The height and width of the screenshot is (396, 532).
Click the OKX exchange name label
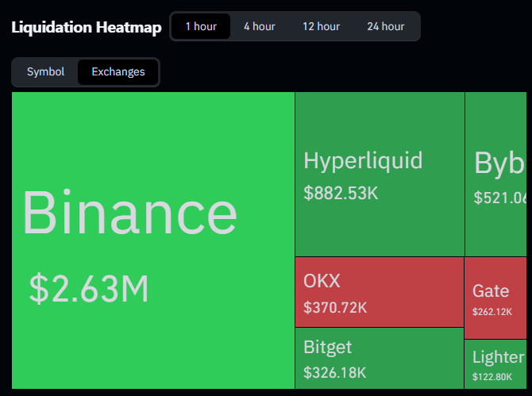coord(322,281)
